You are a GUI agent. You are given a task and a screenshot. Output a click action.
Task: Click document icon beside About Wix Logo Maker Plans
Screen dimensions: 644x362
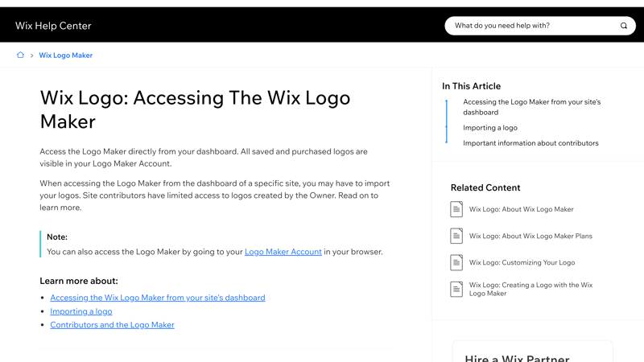(x=456, y=236)
